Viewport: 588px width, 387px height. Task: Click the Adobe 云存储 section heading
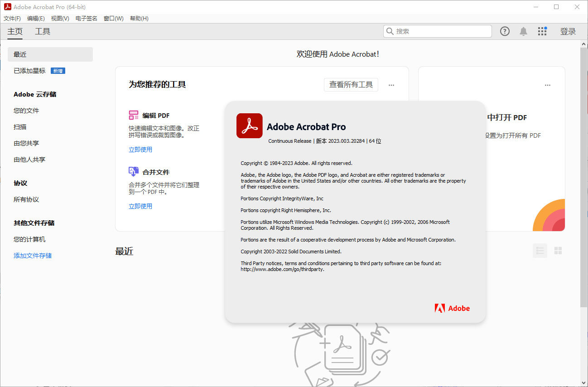click(35, 94)
